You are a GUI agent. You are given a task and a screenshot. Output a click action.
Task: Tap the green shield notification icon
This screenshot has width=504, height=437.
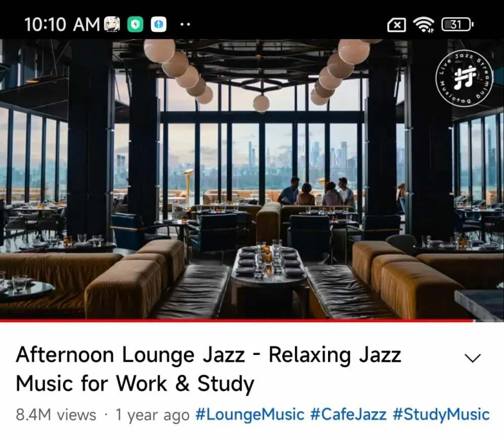[135, 24]
